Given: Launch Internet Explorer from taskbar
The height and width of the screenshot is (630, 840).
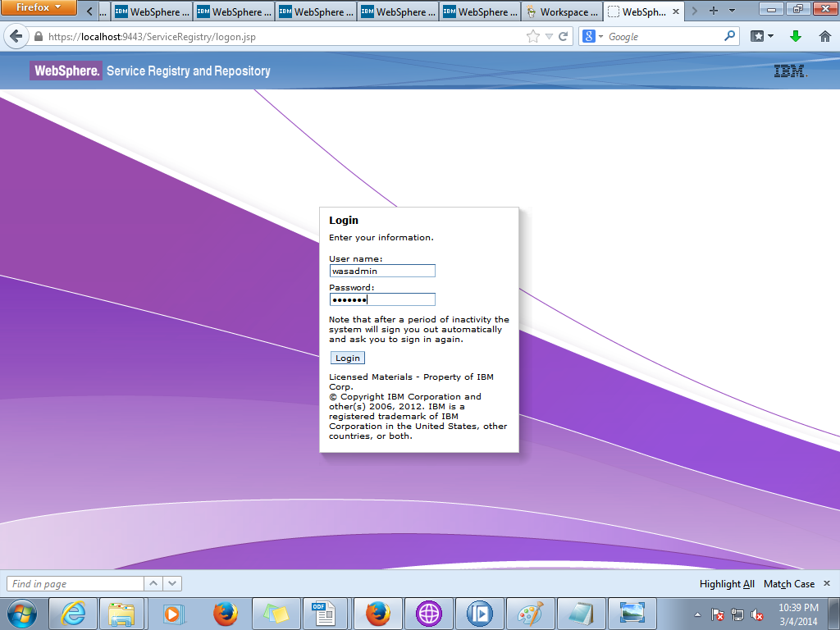Looking at the screenshot, I should (x=73, y=614).
